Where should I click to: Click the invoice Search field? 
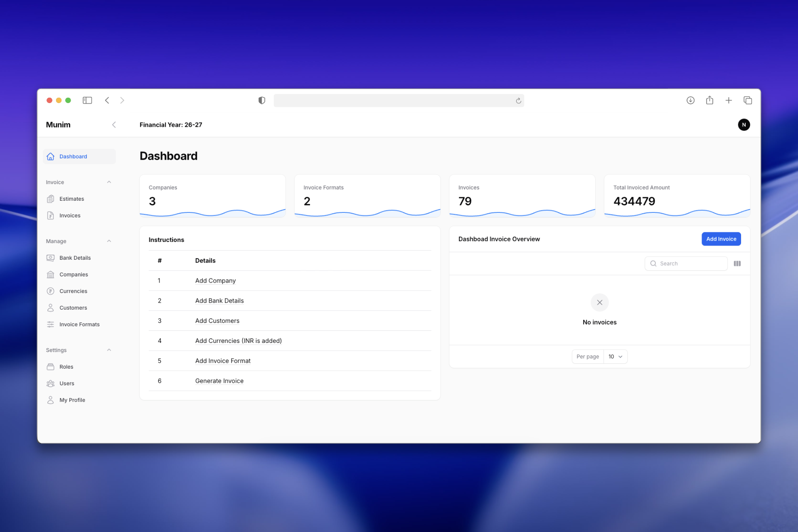pyautogui.click(x=686, y=264)
